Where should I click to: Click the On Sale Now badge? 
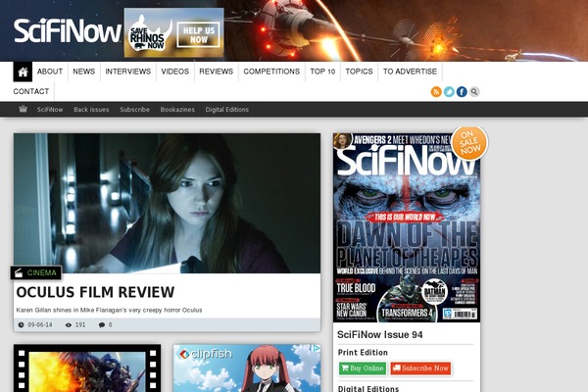point(469,143)
